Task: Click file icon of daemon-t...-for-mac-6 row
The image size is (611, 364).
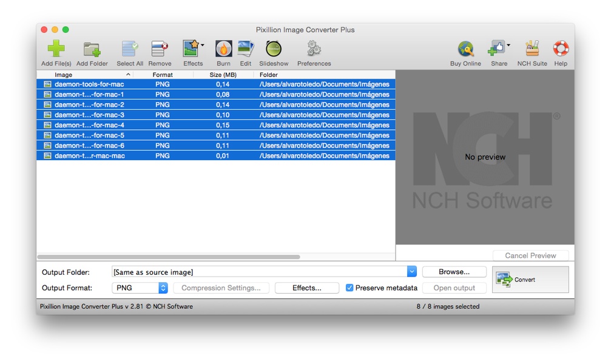Action: pos(47,146)
